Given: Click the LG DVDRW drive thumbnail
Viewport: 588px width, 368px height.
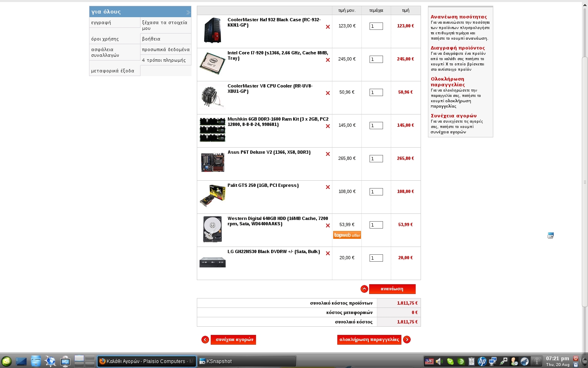Looking at the screenshot, I should tap(212, 262).
